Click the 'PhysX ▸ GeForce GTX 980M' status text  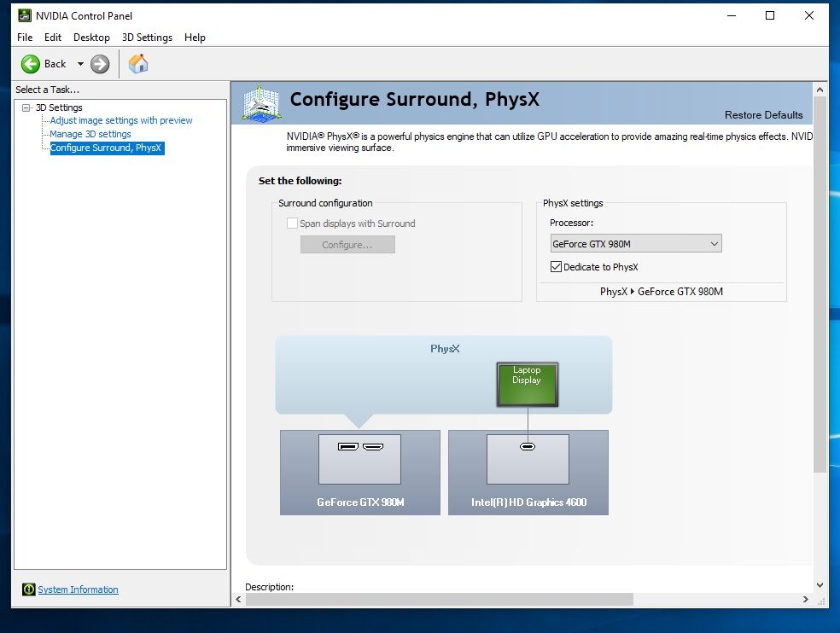(661, 291)
